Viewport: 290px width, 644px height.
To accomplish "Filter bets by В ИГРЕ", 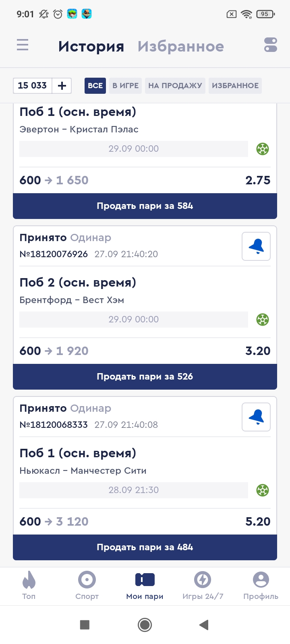I will 125,86.
